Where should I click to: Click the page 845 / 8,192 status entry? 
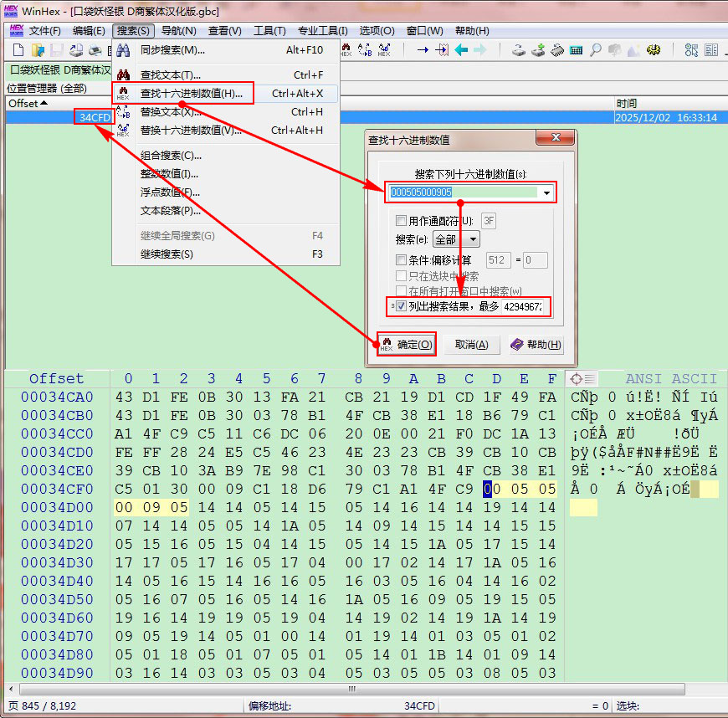42,705
